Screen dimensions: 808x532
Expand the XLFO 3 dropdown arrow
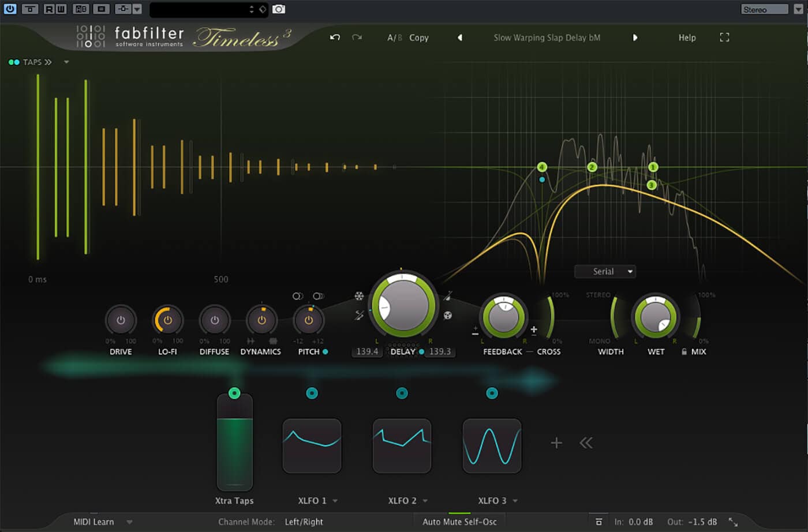(515, 501)
